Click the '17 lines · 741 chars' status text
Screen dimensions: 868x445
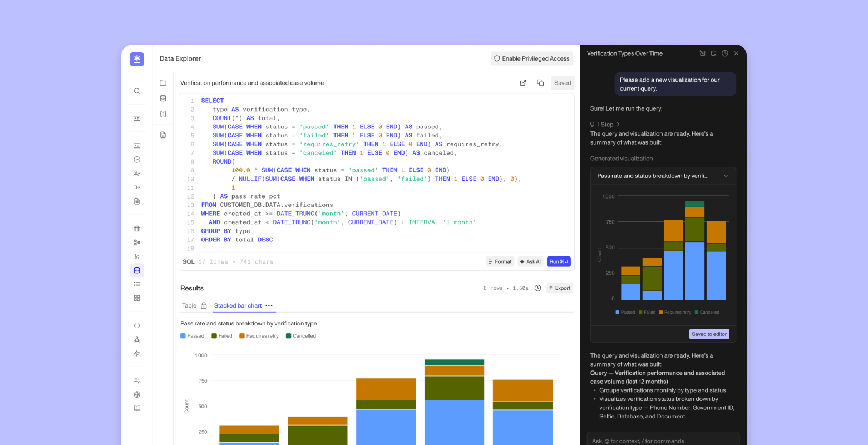(236, 262)
